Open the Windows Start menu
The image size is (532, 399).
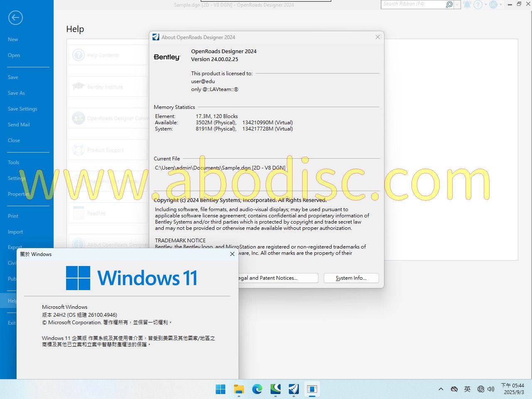(220, 389)
